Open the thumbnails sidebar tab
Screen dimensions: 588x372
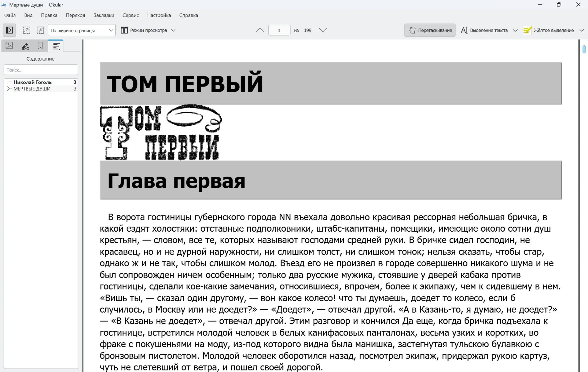pyautogui.click(x=9, y=46)
